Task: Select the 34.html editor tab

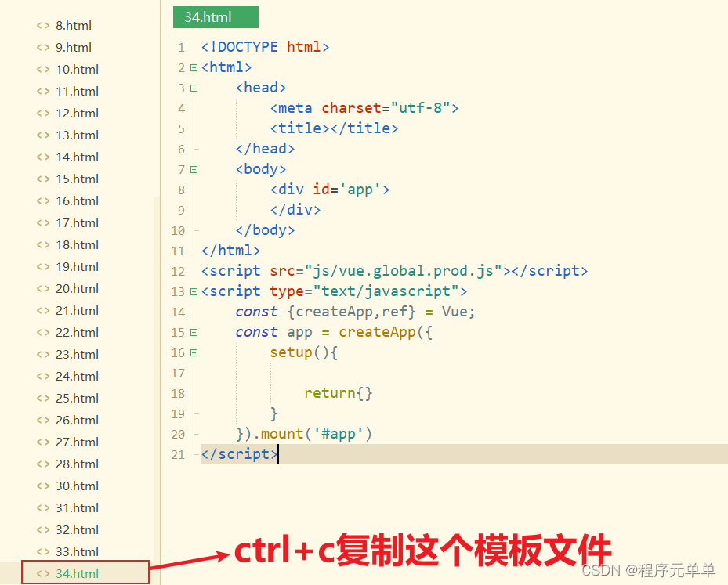Action: point(216,16)
